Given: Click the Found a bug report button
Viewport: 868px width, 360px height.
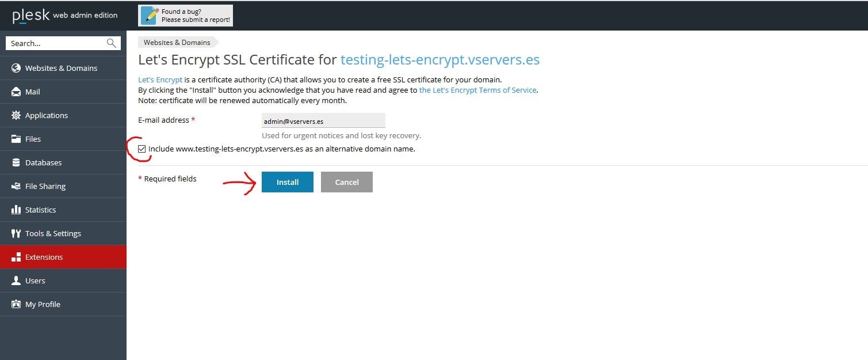Looking at the screenshot, I should pos(185,16).
